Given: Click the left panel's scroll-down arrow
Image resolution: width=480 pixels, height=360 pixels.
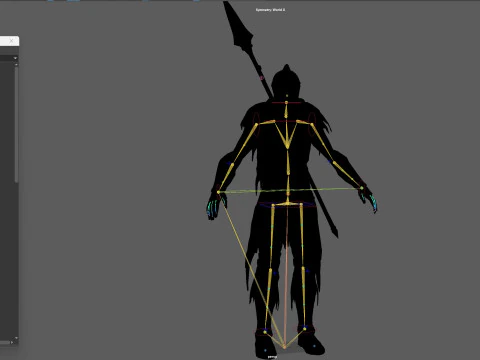Looking at the screenshot, I should pyautogui.click(x=16, y=338).
